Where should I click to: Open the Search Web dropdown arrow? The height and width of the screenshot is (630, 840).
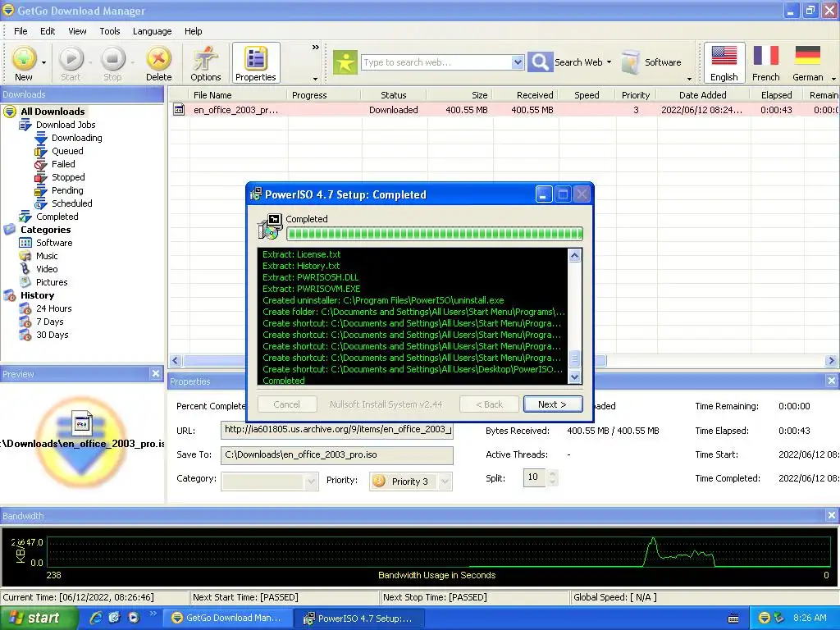[609, 62]
